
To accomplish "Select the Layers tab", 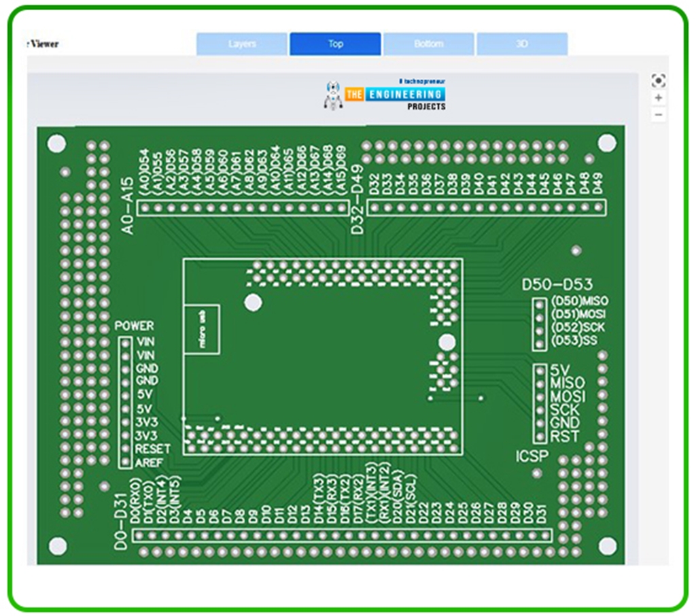I will 241,44.
